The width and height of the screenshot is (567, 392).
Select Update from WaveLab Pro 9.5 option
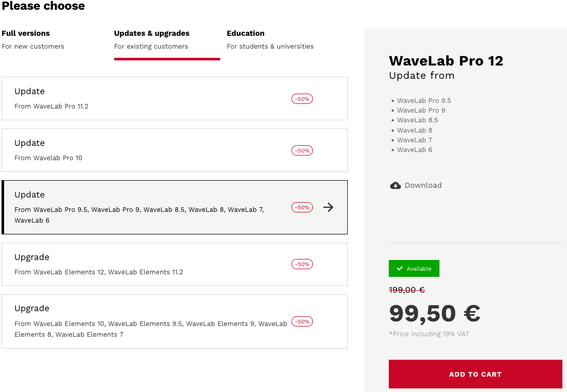pyautogui.click(x=154, y=207)
